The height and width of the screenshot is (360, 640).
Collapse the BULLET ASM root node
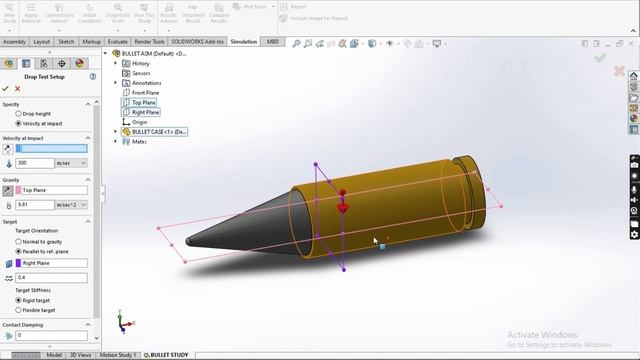tap(105, 53)
